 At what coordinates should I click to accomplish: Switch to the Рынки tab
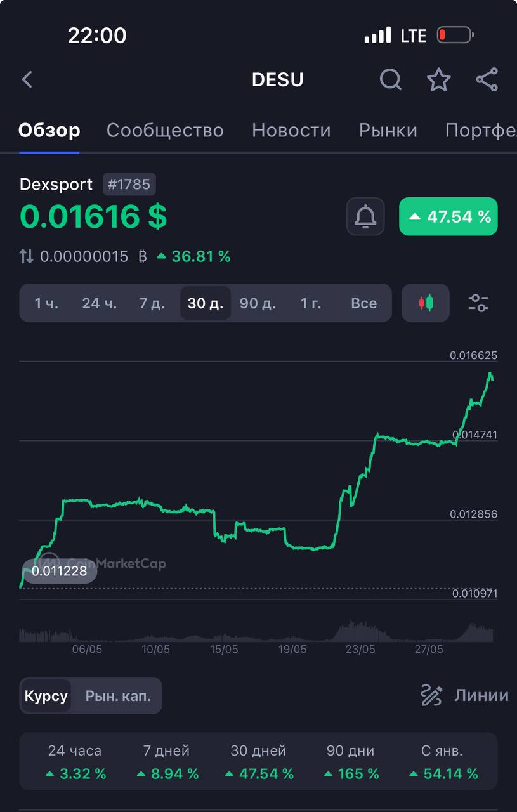[x=388, y=130]
